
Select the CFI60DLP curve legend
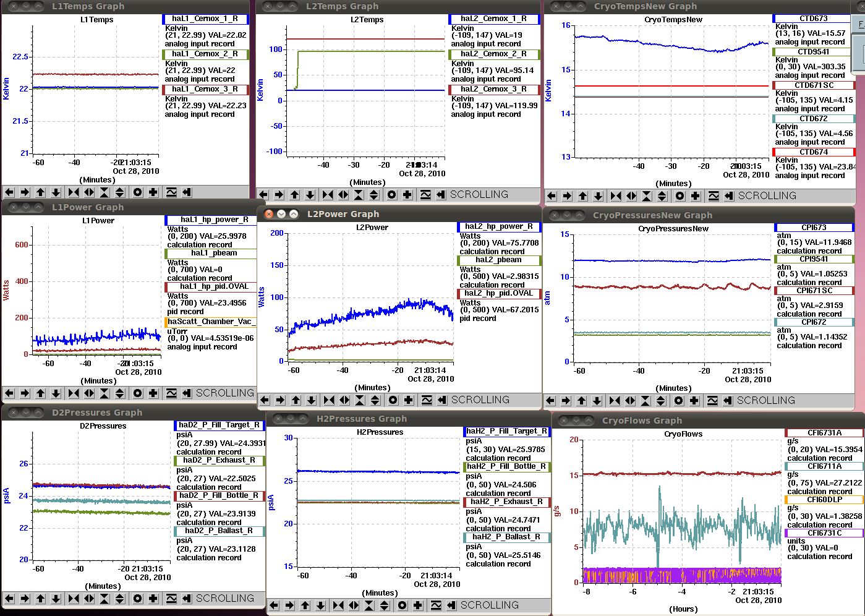(x=824, y=500)
